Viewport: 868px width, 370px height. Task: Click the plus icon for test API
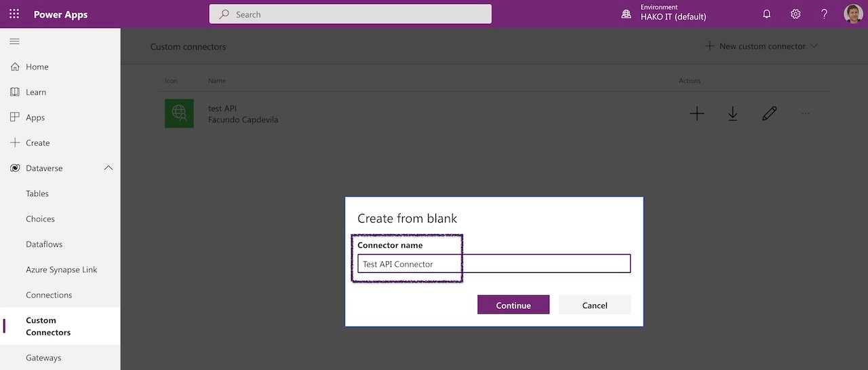tap(696, 114)
